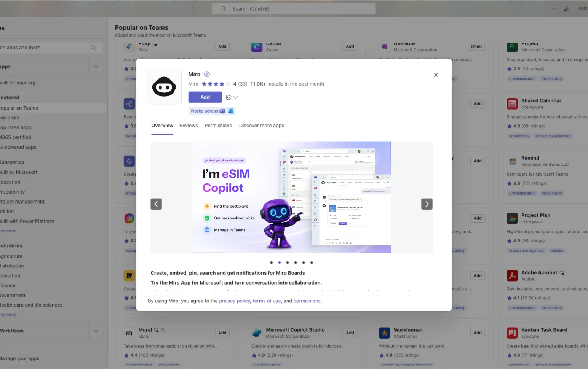Focus the top Search bar
The width and height of the screenshot is (588, 369).
tap(294, 9)
